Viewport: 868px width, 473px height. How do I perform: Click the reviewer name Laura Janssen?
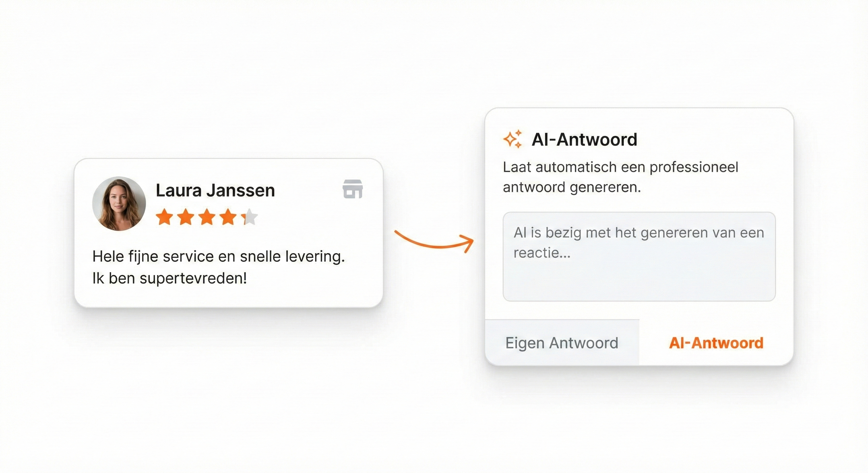pyautogui.click(x=215, y=190)
